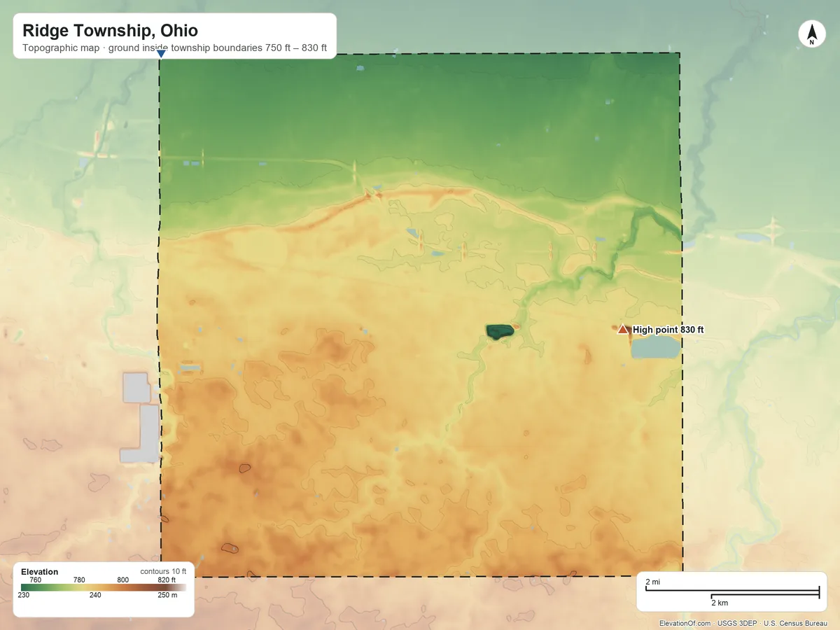840x630 pixels.
Task: Click the subtitle 'Topographic map' elevation range text
Action: pyautogui.click(x=175, y=49)
